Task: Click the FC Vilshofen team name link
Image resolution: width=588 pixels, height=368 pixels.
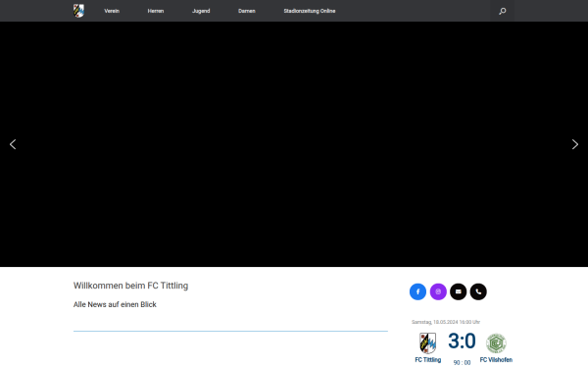Action: [x=496, y=360]
